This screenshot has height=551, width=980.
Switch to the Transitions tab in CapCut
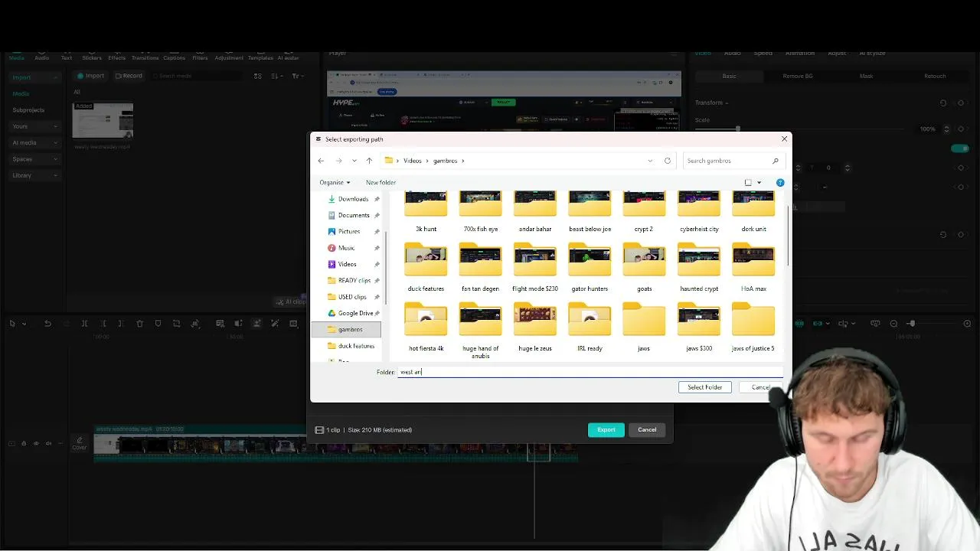coord(145,57)
